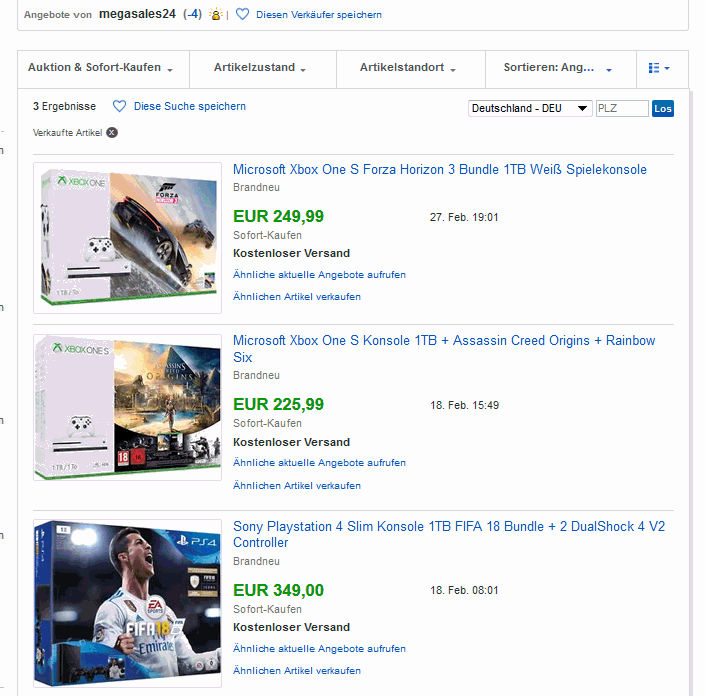Open the Auktion & Sofort-Kaufen dropdown
Viewport: 705px width, 696px height.
click(103, 69)
